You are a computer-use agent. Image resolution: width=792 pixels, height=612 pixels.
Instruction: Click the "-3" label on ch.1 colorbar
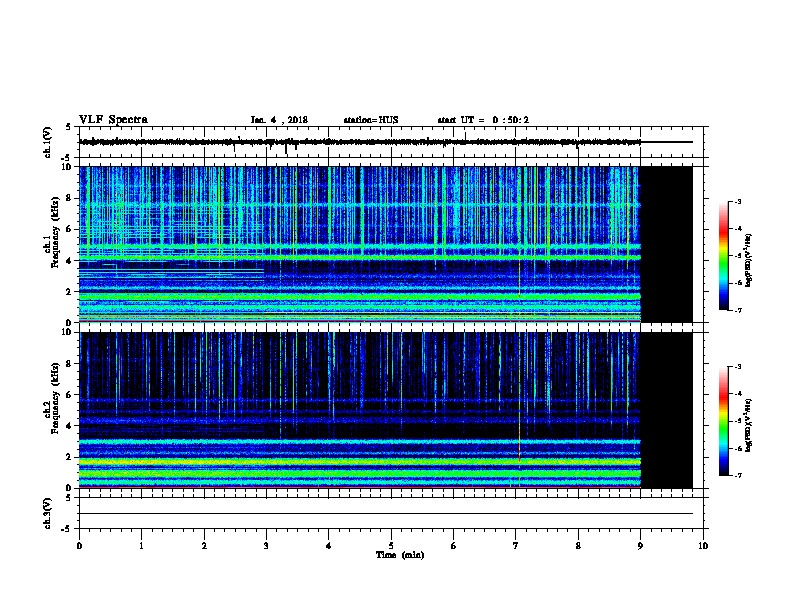point(737,201)
